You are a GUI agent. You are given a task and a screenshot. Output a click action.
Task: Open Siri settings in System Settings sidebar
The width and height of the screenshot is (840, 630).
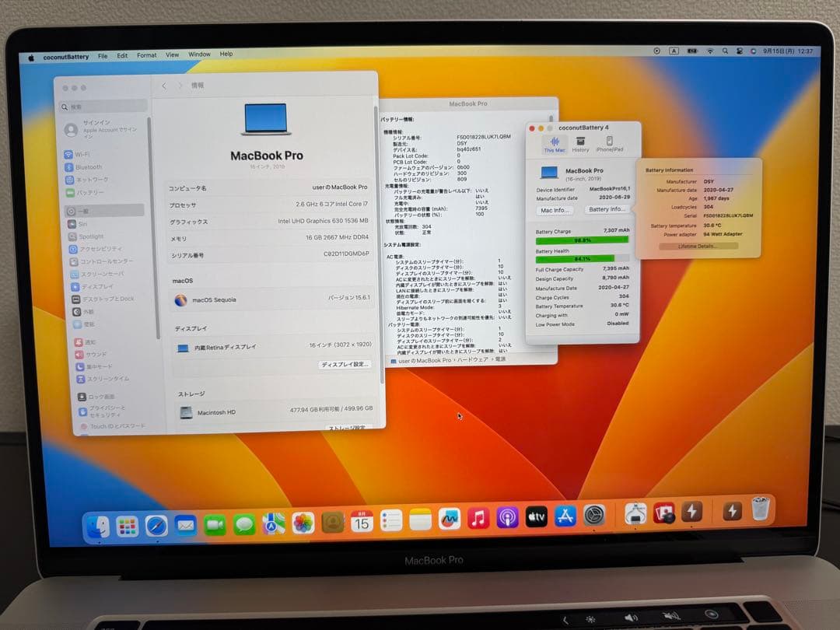[x=84, y=222]
